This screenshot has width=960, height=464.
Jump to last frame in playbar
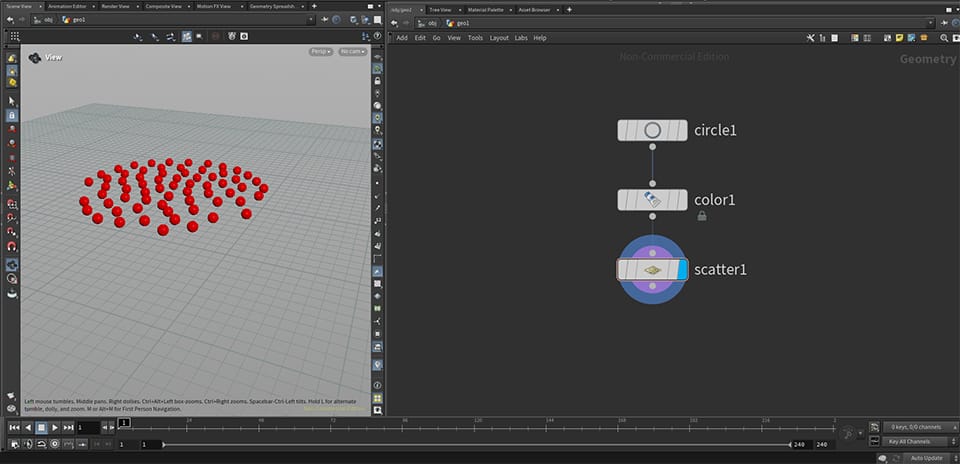pos(69,427)
